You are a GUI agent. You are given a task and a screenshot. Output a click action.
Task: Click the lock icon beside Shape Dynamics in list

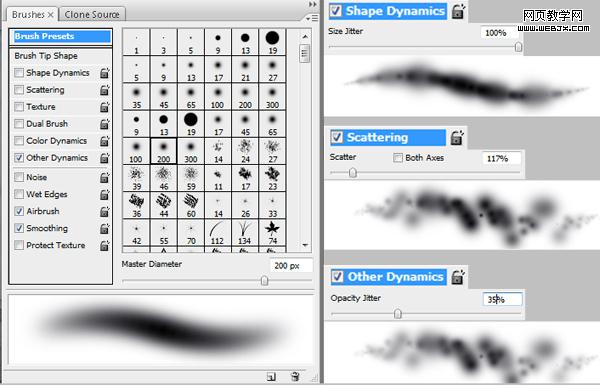click(x=105, y=73)
